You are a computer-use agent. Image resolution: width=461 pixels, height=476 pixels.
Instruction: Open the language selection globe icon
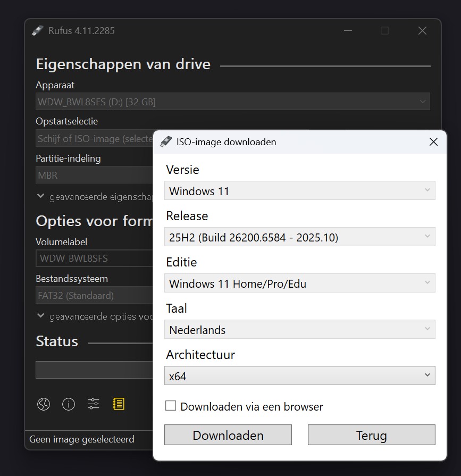[44, 404]
